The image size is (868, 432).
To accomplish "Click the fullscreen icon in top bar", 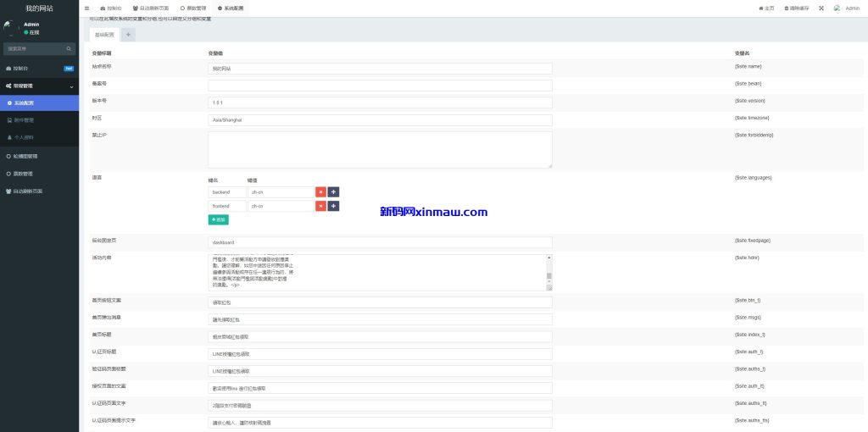I will pyautogui.click(x=821, y=8).
